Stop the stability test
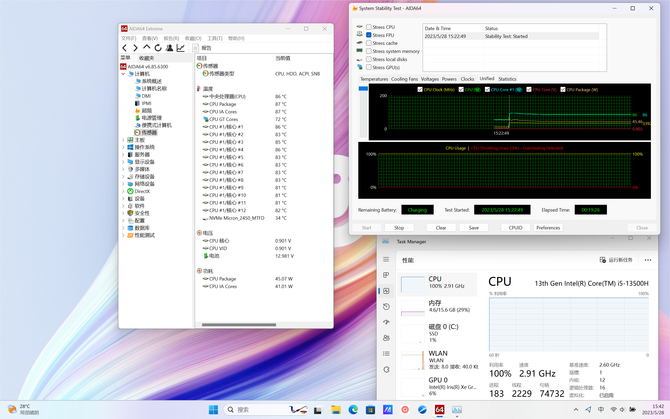This screenshot has height=419, width=670. coord(399,228)
